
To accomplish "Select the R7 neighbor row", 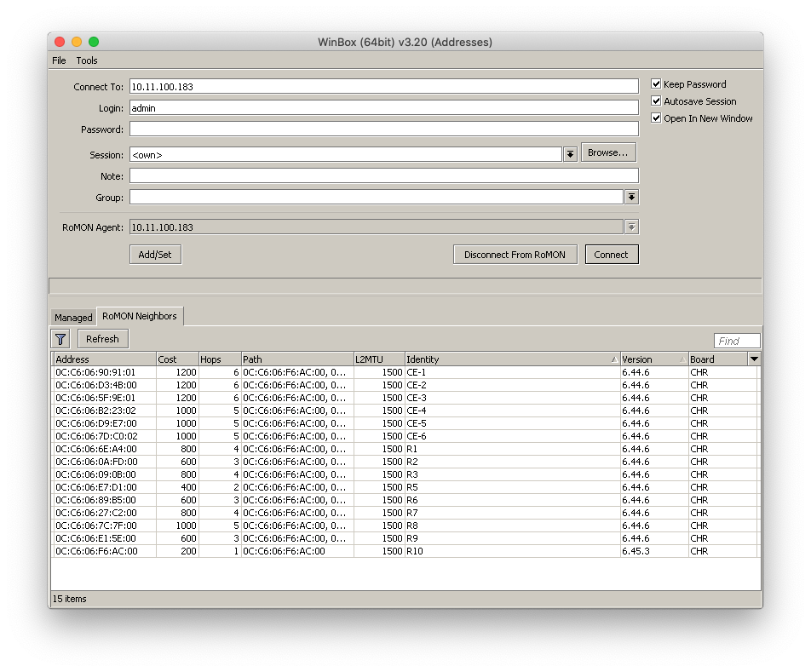I will (405, 512).
